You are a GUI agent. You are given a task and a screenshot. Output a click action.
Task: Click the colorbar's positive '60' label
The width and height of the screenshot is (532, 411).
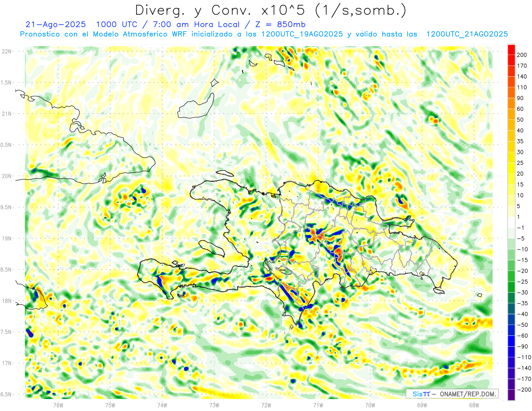(x=521, y=109)
